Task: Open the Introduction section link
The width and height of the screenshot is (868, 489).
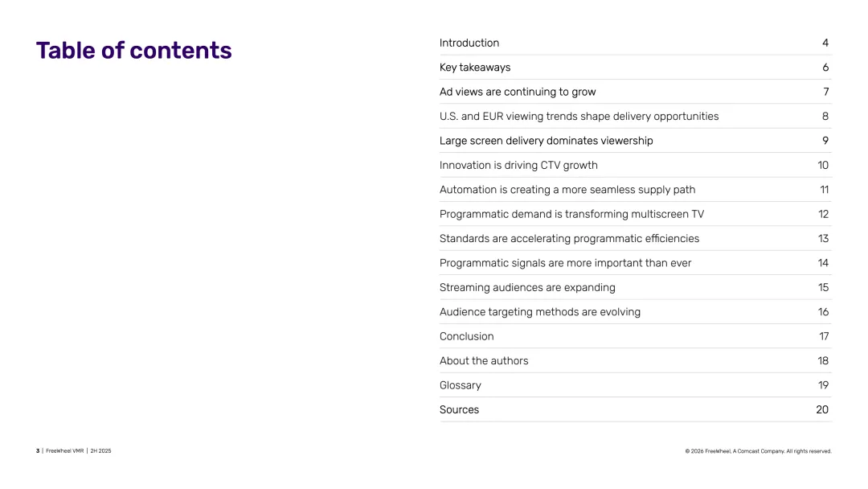Action: click(469, 43)
